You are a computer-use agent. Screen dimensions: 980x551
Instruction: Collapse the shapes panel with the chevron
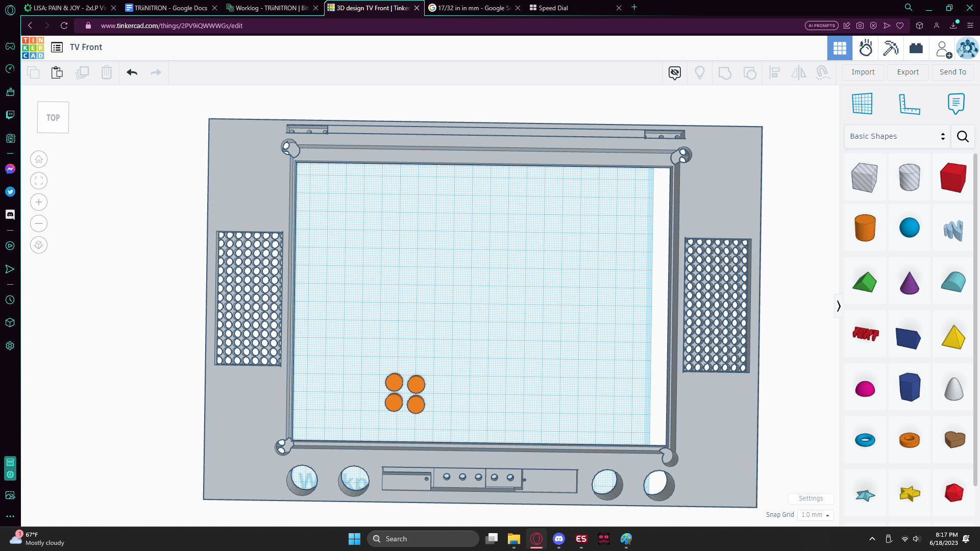(x=838, y=306)
